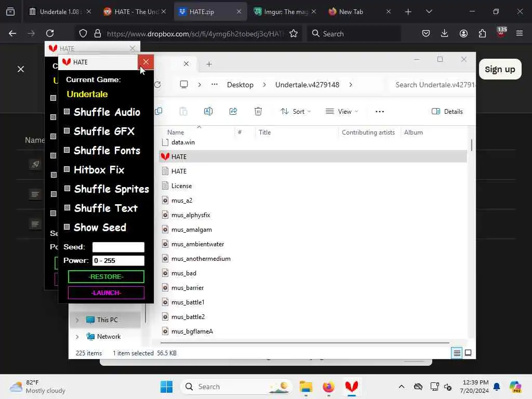Viewport: 532px width, 399px height.
Task: Open the list all tabs dropdown
Action: (x=429, y=11)
